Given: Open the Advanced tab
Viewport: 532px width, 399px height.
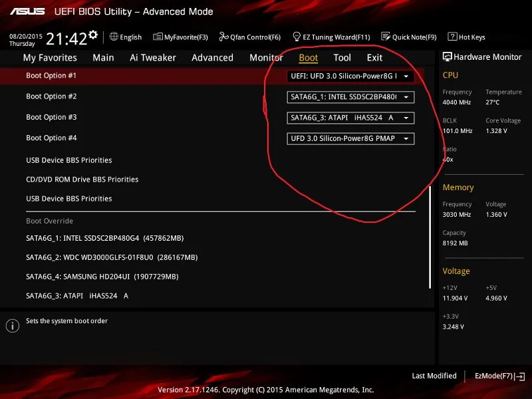Looking at the screenshot, I should [x=212, y=58].
